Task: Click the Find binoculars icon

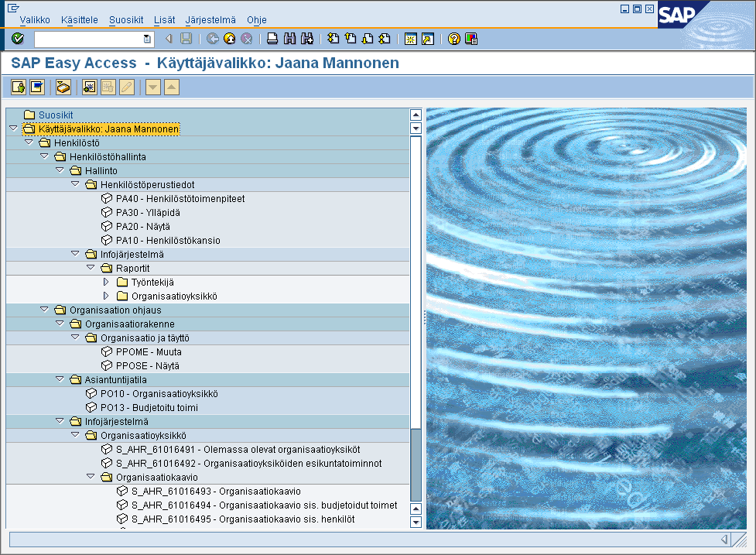Action: pyautogui.click(x=289, y=39)
